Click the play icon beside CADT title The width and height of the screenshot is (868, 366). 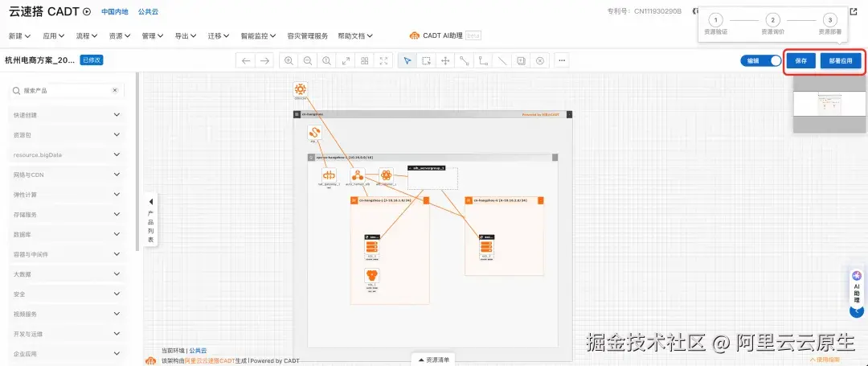click(87, 11)
